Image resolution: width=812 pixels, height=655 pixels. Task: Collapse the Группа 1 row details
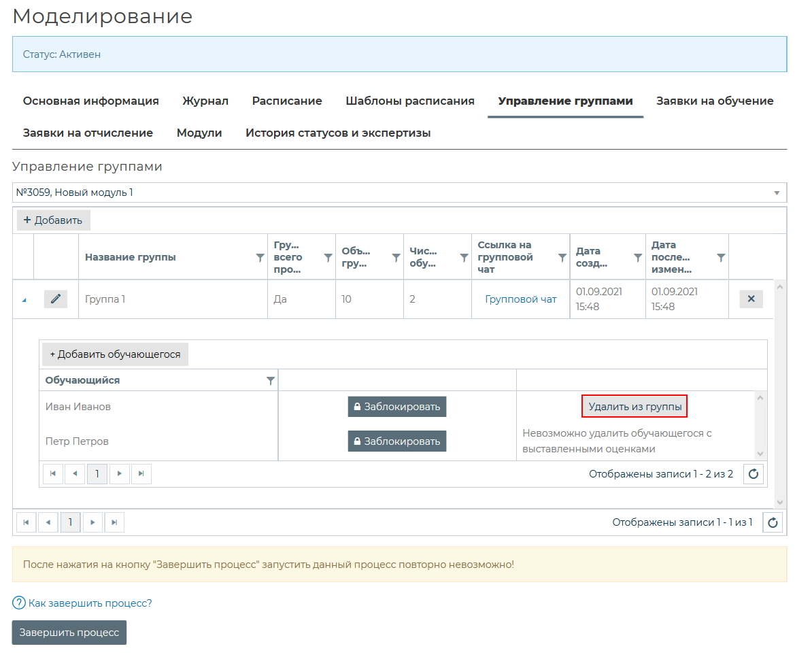click(24, 300)
